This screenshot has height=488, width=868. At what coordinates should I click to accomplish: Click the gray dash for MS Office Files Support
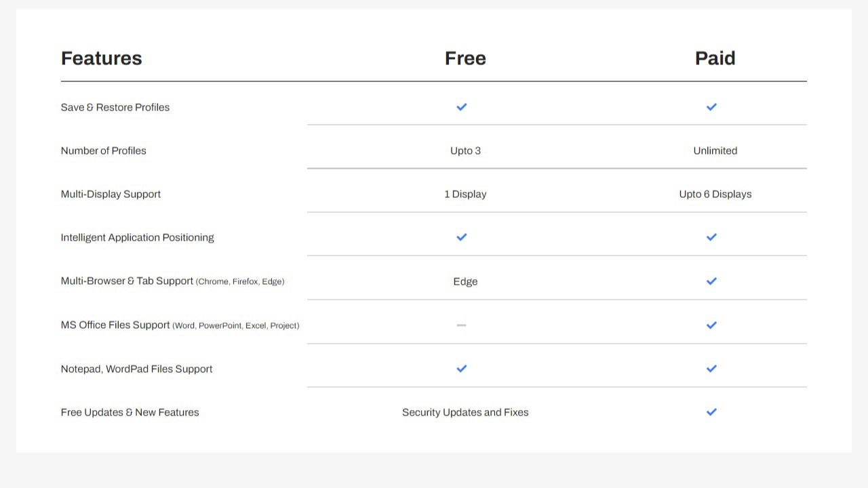pos(462,325)
